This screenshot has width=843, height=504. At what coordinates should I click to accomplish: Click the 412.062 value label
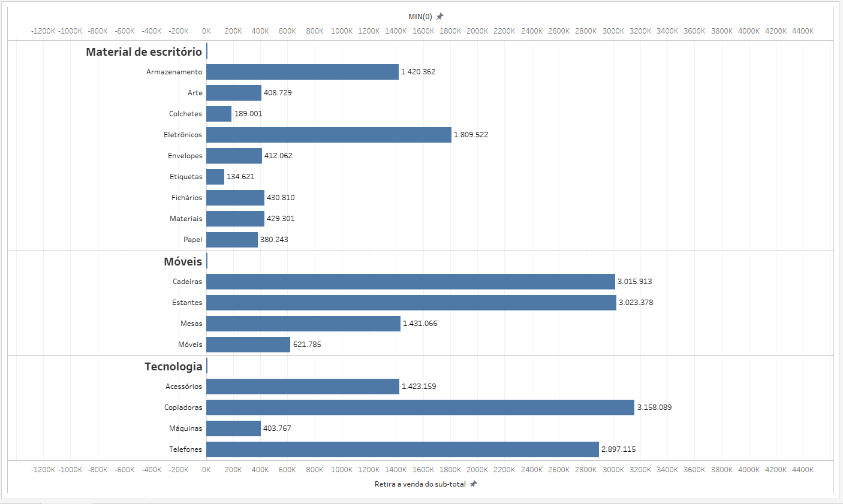pyautogui.click(x=278, y=156)
